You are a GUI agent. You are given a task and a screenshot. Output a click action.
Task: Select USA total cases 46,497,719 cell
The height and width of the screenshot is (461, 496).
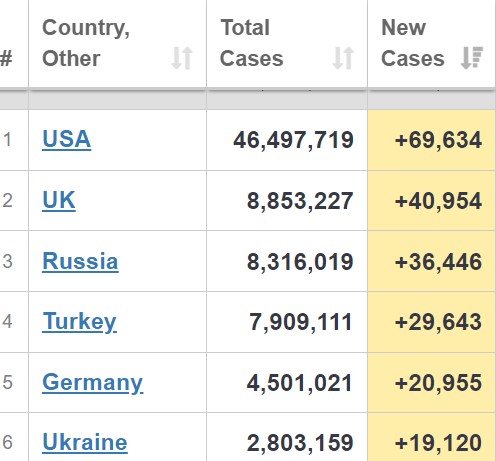click(287, 140)
